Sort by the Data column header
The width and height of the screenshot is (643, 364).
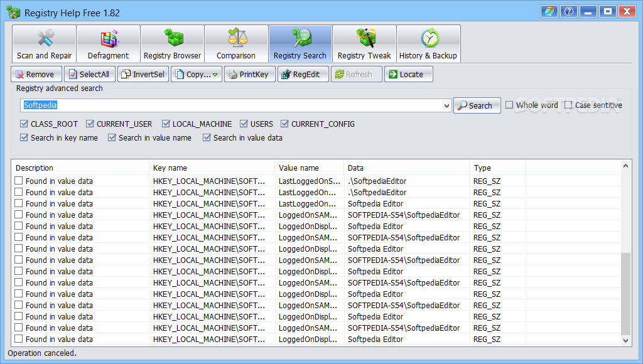406,168
